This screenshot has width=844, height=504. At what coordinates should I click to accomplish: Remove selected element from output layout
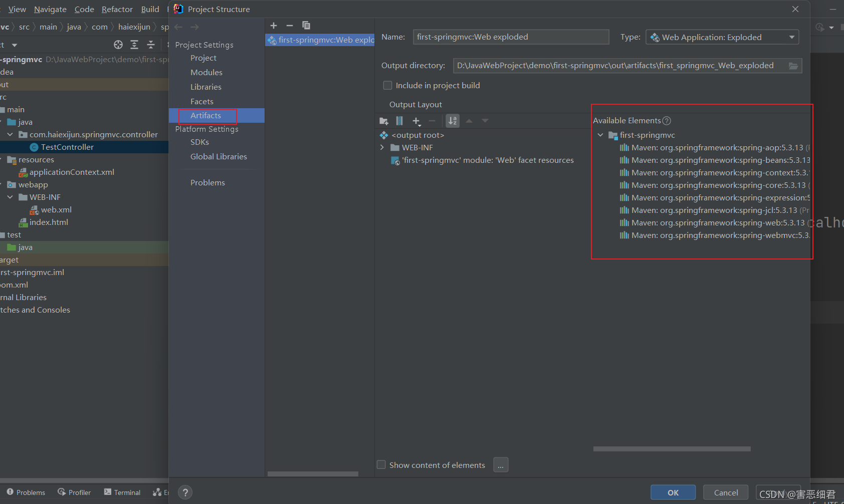(432, 121)
